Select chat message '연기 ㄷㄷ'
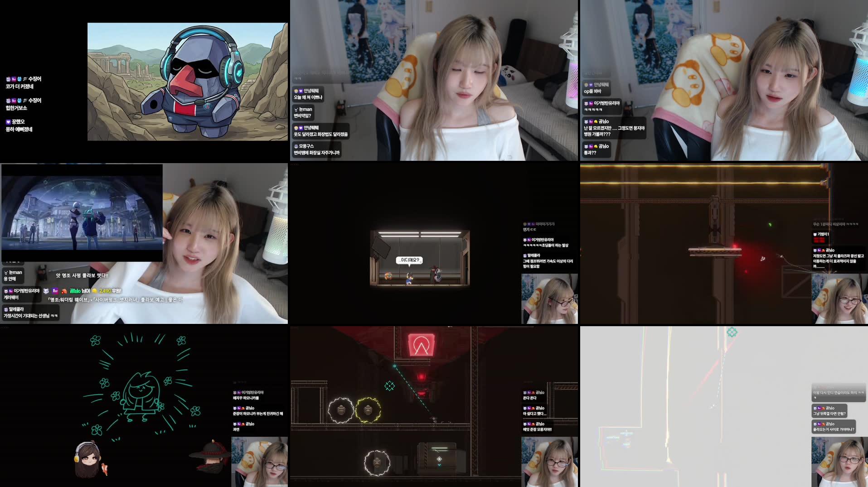Viewport: 868px width, 487px height. [x=530, y=230]
